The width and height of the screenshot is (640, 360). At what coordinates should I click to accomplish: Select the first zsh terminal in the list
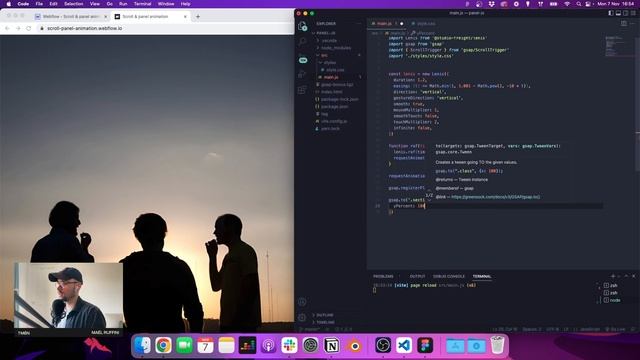click(x=611, y=286)
